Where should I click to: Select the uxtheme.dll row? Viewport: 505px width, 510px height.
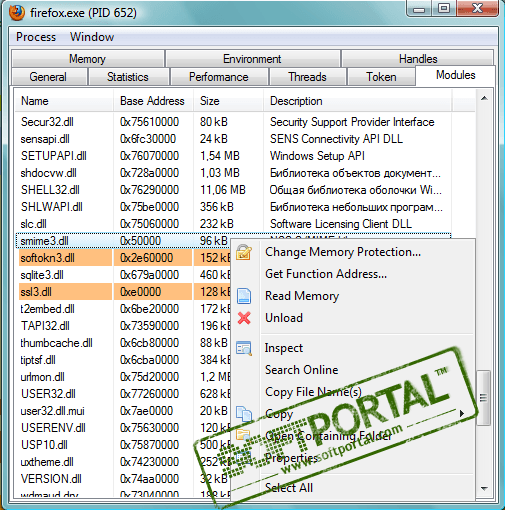[x=123, y=462]
